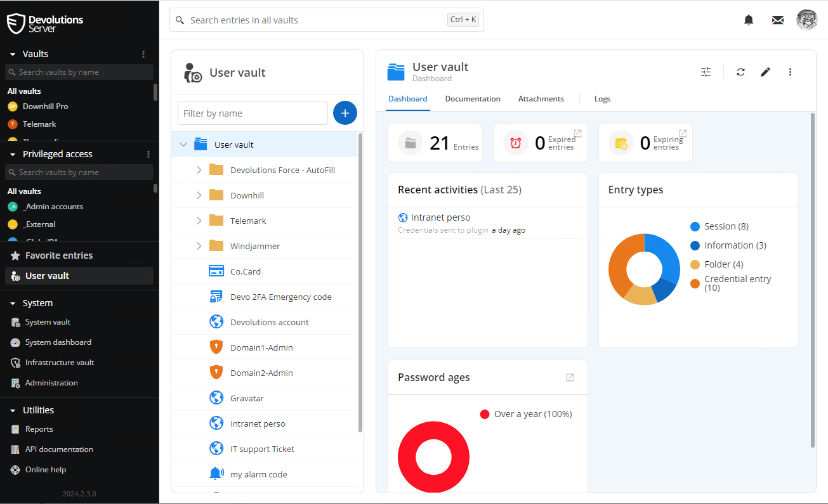Click the blue plus add entry button
The image size is (828, 504).
pos(345,113)
